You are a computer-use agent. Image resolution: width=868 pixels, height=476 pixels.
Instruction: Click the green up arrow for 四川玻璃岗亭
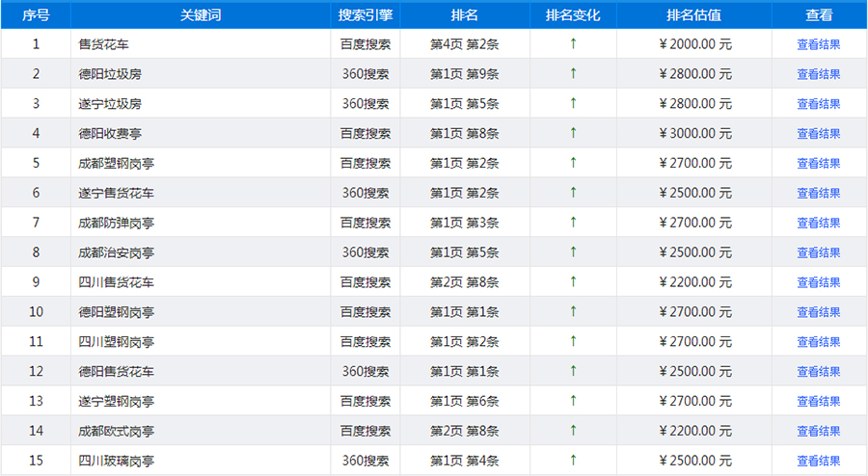pyautogui.click(x=573, y=461)
